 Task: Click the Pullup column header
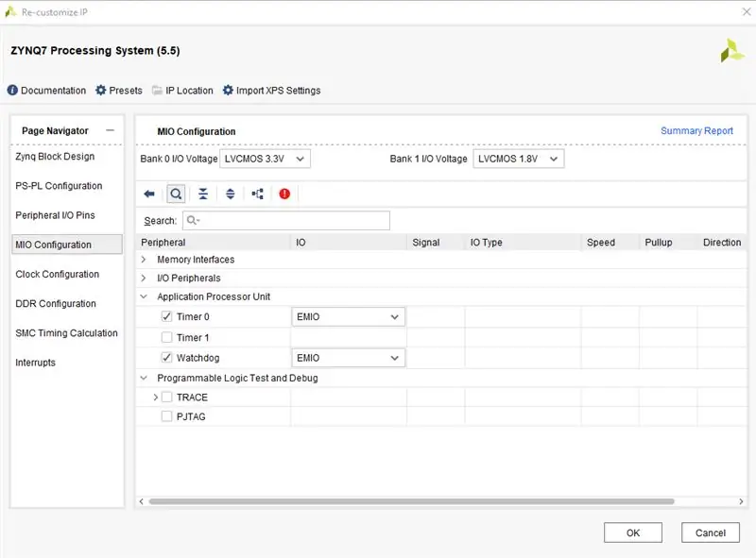coord(668,242)
